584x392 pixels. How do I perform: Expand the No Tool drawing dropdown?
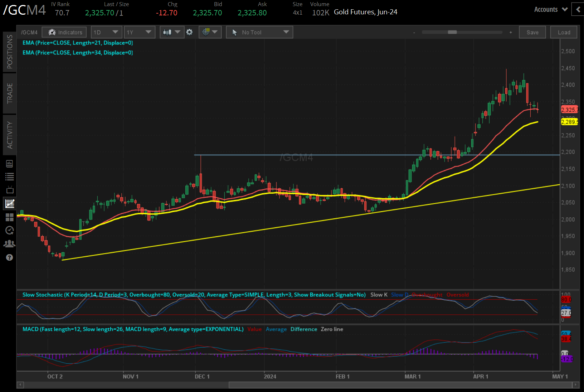(x=259, y=32)
